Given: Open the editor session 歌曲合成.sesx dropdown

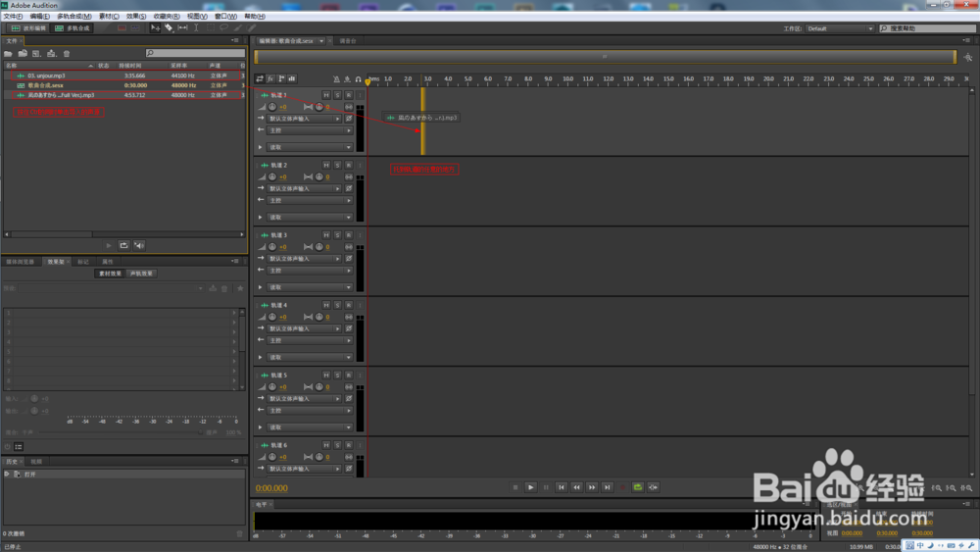Looking at the screenshot, I should 321,41.
